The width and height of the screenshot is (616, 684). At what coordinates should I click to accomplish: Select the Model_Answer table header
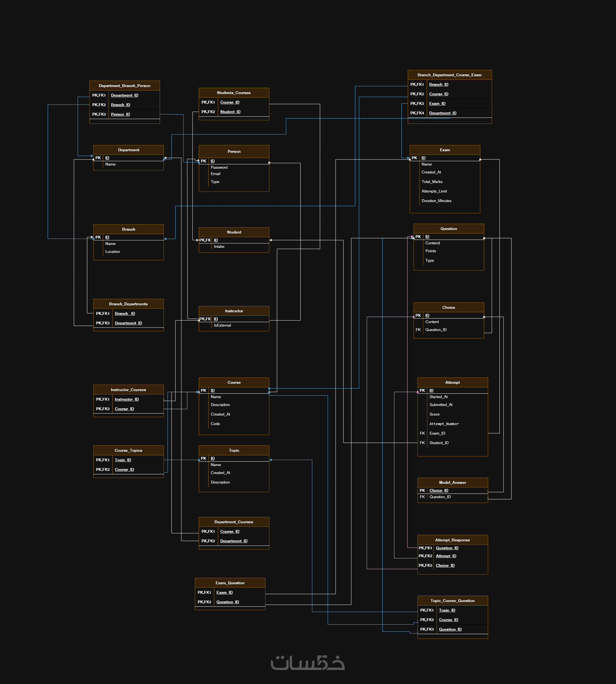coord(452,483)
